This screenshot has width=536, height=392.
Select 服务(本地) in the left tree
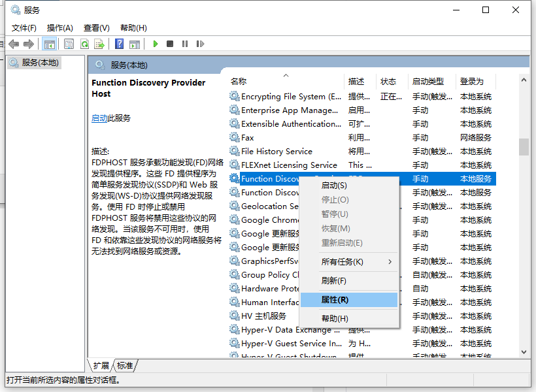pos(40,63)
